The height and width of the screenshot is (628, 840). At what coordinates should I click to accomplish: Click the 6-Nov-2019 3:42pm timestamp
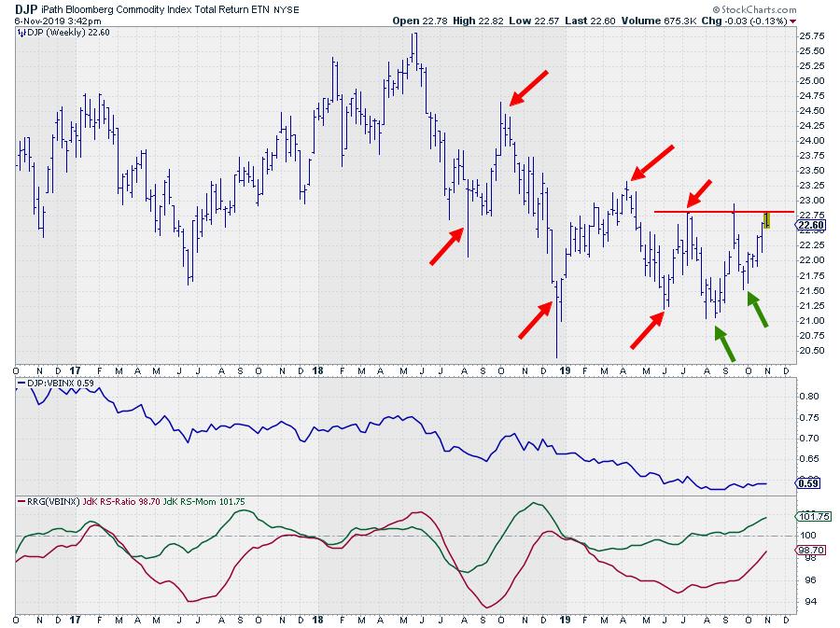click(58, 21)
